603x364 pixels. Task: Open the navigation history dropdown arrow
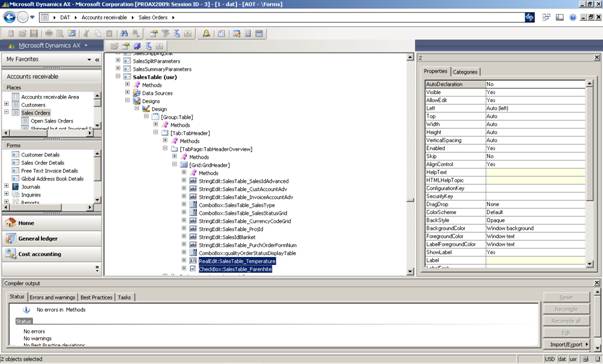point(32,17)
